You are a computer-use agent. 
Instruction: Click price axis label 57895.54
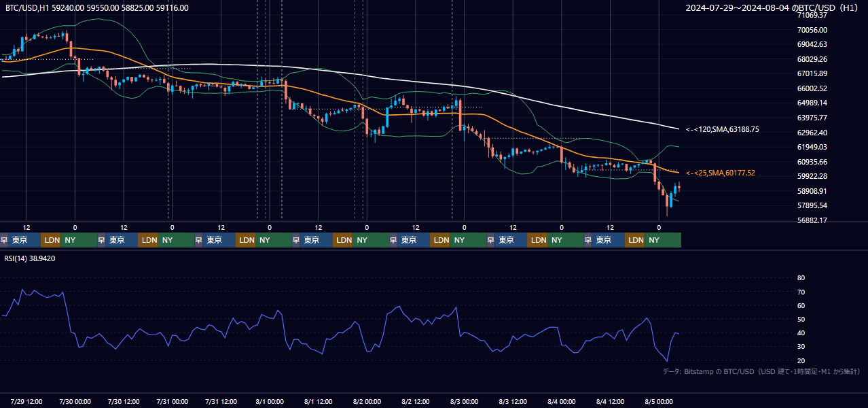click(x=812, y=205)
